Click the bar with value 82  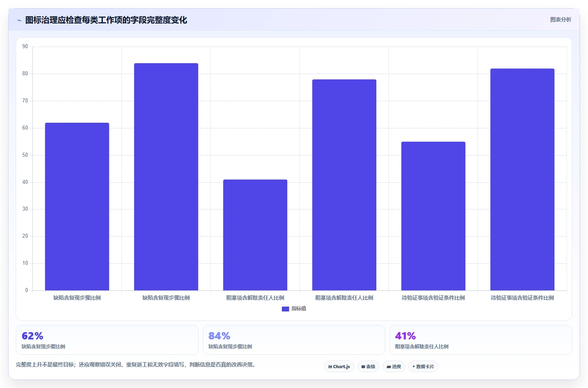click(x=522, y=179)
